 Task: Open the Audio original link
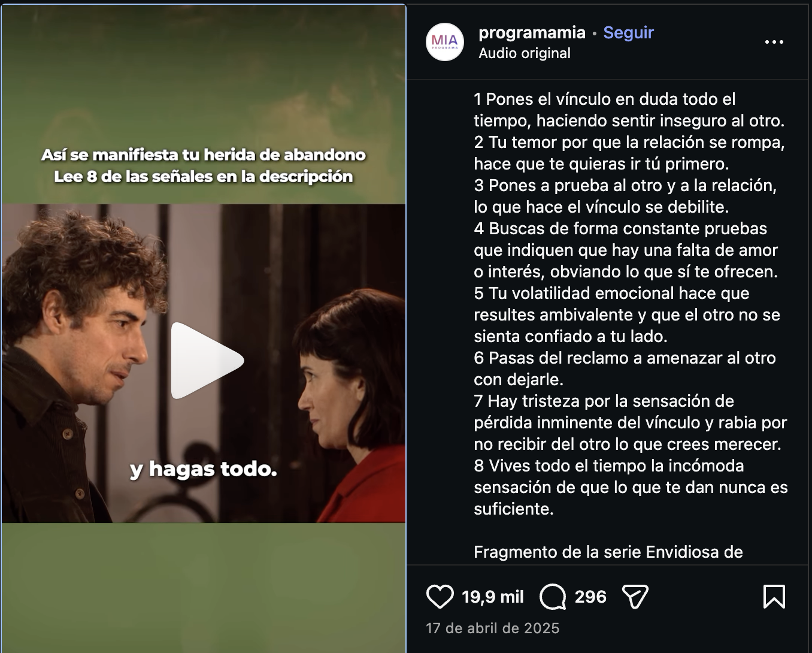click(525, 53)
